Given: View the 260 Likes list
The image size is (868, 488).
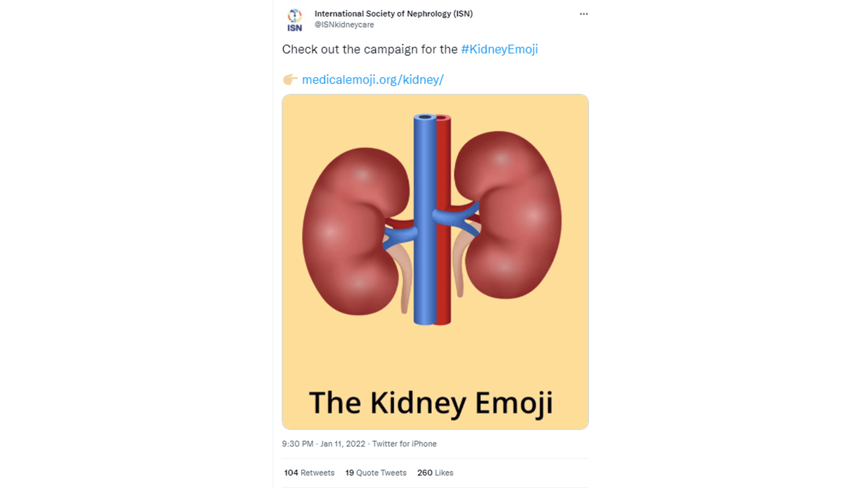Looking at the screenshot, I should [x=435, y=473].
